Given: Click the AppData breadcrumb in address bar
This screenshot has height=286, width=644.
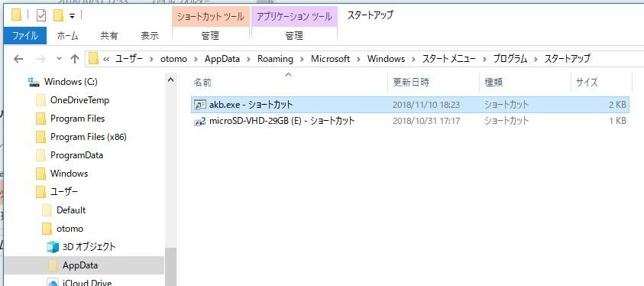Looking at the screenshot, I should (x=222, y=59).
